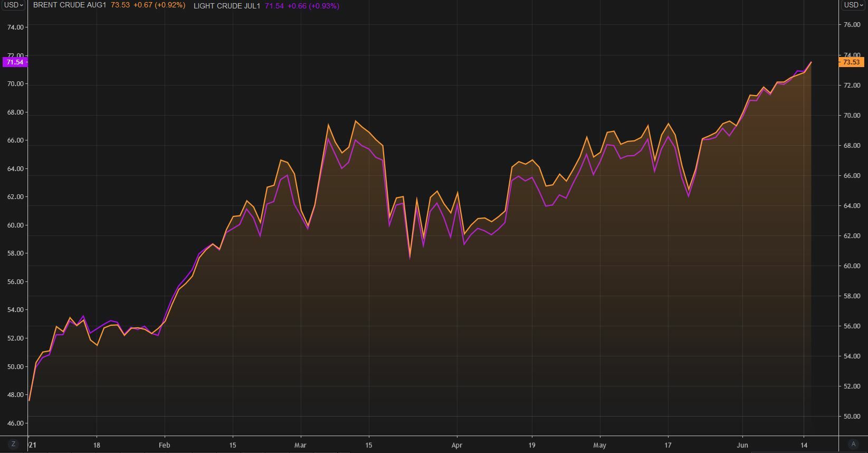Select the BRENT CRUDE AUG1 legend label
868x453 pixels.
point(70,5)
